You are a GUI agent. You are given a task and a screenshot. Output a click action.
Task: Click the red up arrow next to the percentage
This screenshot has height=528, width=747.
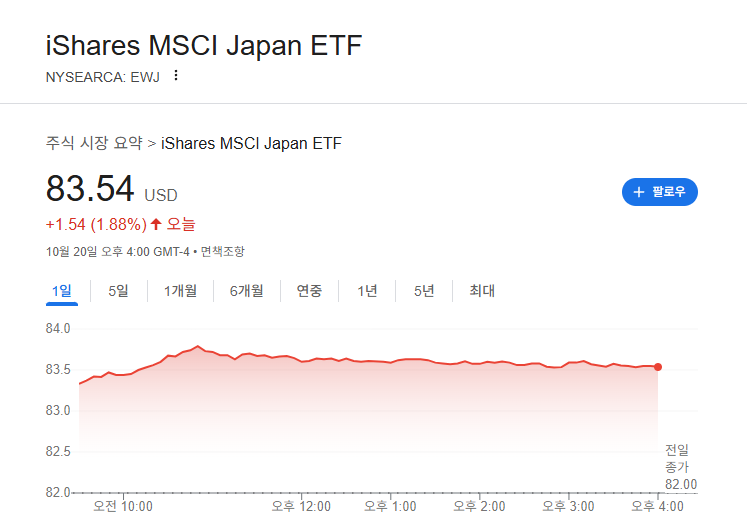[x=156, y=224]
